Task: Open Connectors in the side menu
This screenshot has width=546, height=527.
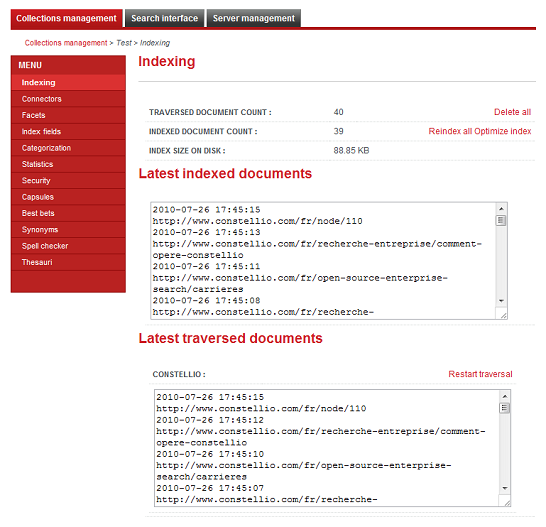Action: (68, 99)
